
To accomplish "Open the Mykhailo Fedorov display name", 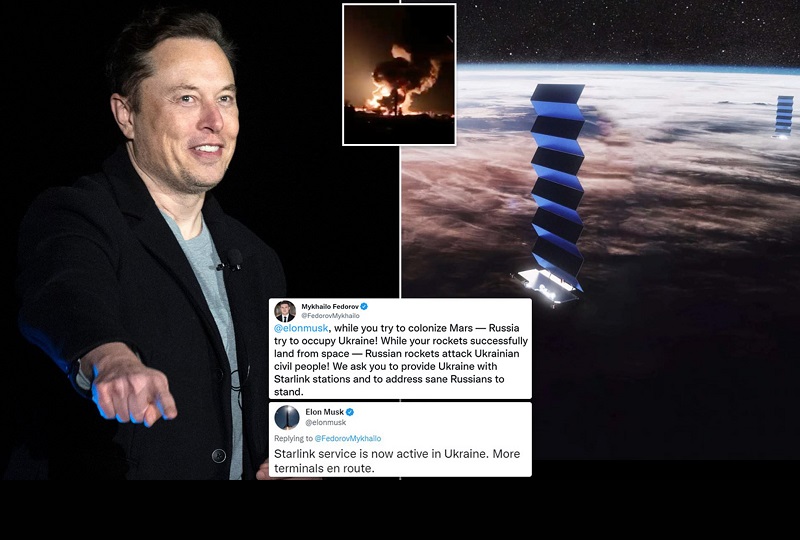I will (330, 306).
